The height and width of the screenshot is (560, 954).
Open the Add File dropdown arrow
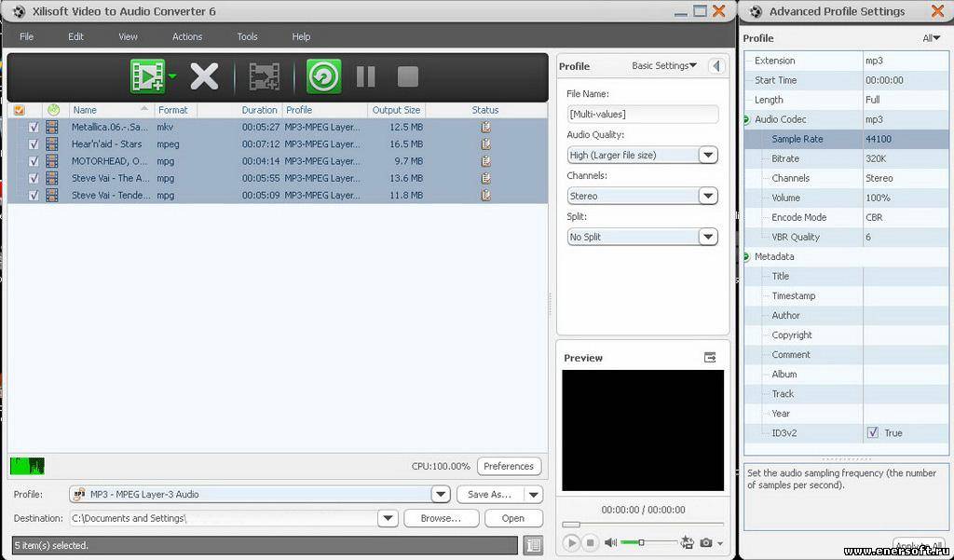click(172, 76)
